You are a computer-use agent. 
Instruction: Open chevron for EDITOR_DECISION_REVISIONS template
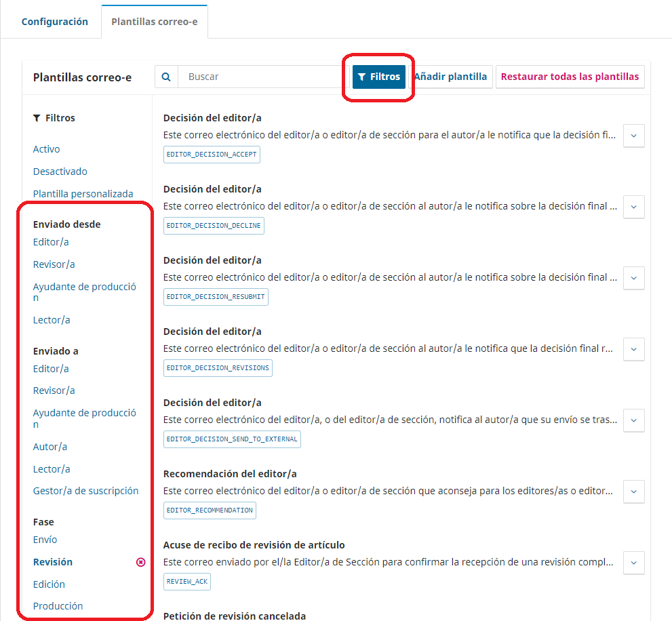tap(633, 349)
